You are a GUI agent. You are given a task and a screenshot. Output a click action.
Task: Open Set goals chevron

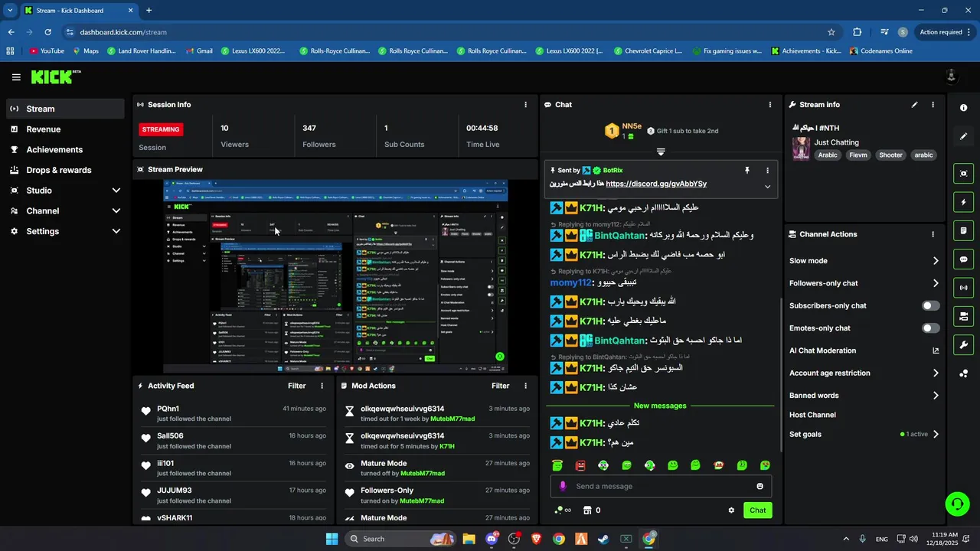click(x=936, y=435)
